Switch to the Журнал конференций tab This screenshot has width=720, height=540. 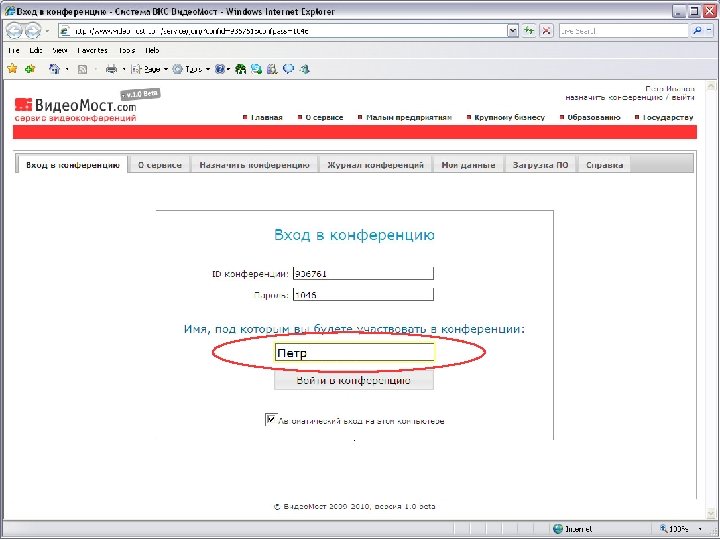[x=375, y=165]
